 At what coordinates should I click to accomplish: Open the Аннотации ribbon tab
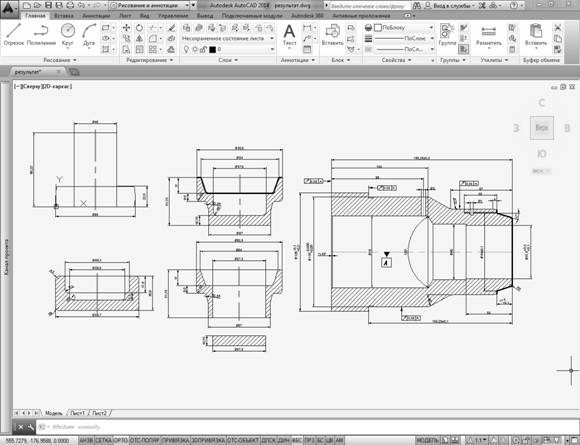pyautogui.click(x=96, y=16)
